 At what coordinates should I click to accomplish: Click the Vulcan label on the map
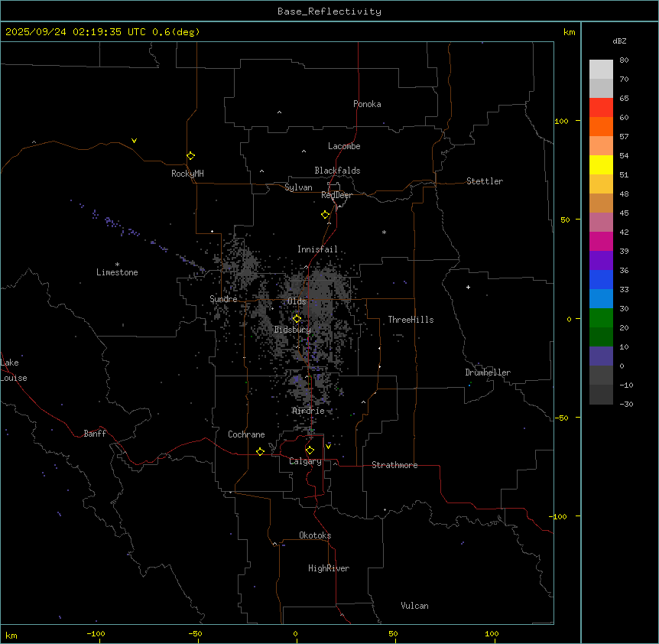click(x=414, y=606)
